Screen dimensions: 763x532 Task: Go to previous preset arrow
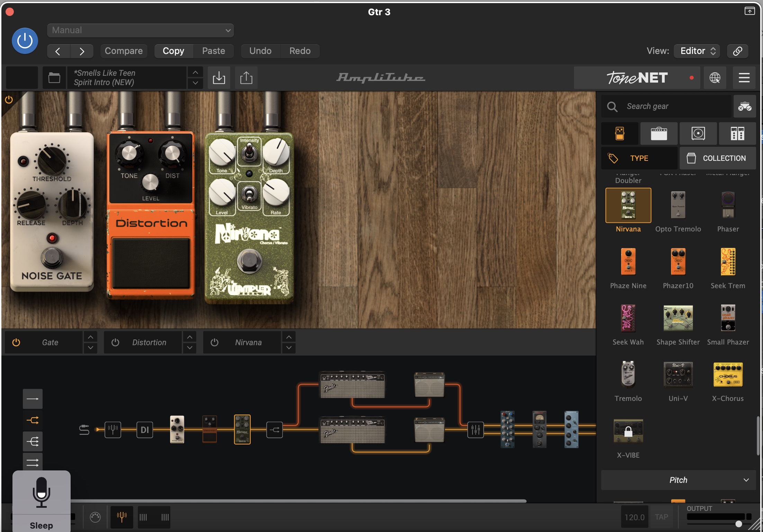pyautogui.click(x=58, y=51)
